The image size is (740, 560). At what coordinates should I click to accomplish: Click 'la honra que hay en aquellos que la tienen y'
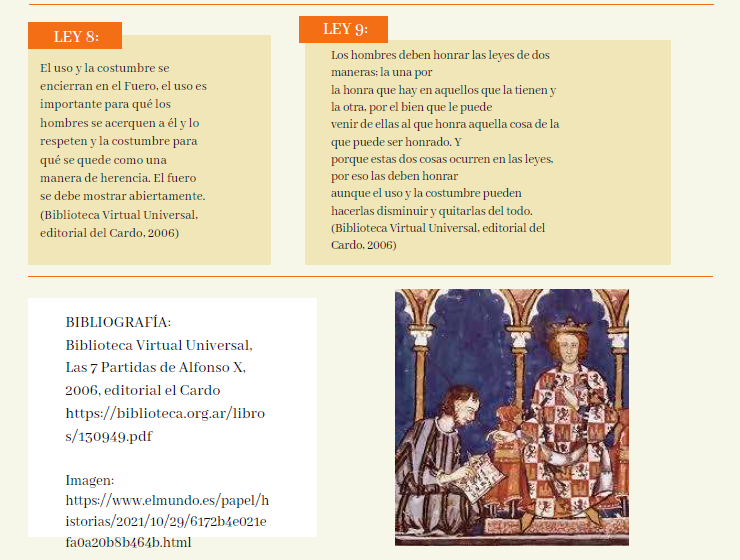(444, 90)
